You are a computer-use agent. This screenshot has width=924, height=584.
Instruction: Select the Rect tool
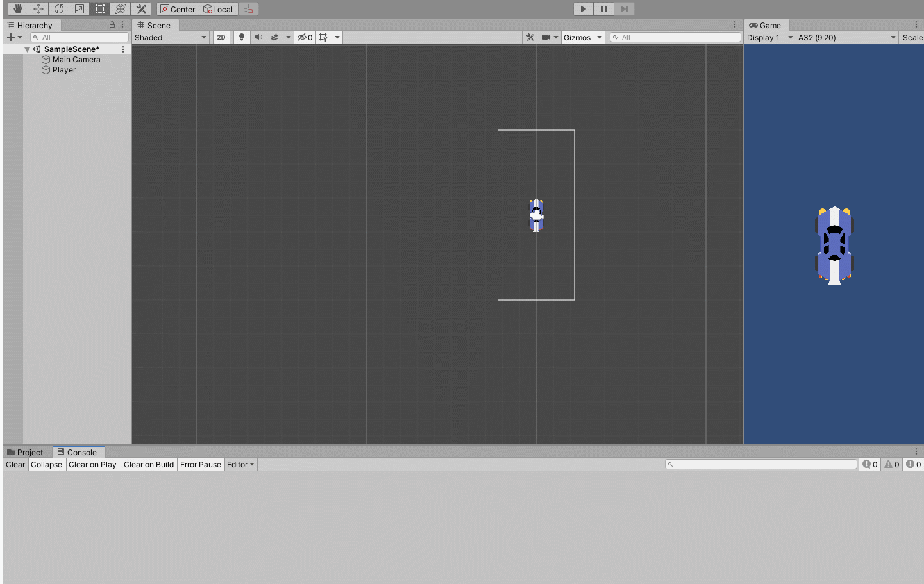[x=100, y=9]
